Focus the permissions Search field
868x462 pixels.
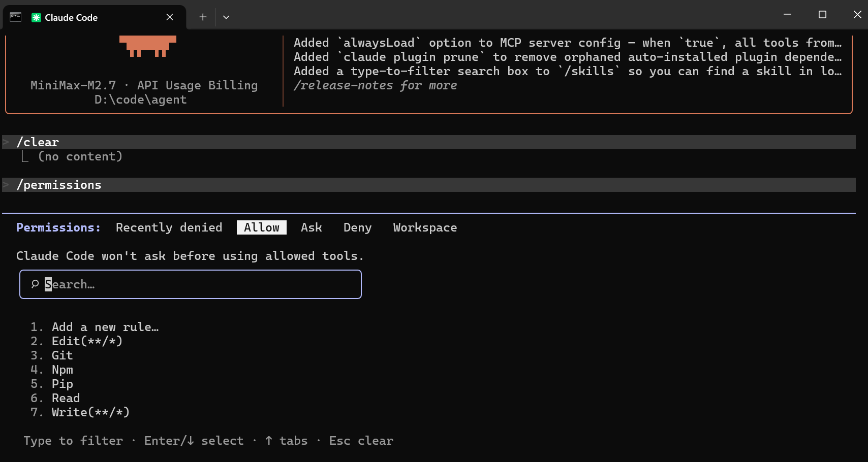tap(191, 284)
